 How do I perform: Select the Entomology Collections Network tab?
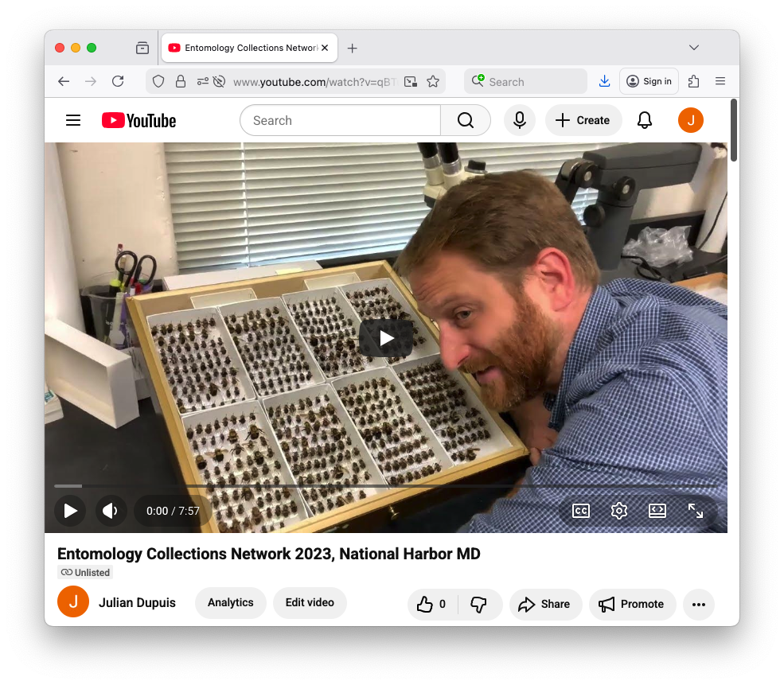[x=243, y=48]
